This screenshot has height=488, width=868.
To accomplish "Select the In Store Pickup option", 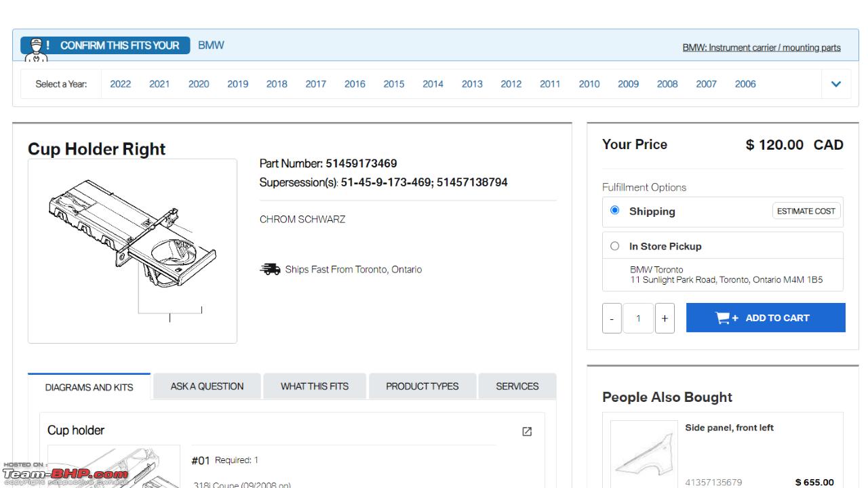I will click(614, 246).
